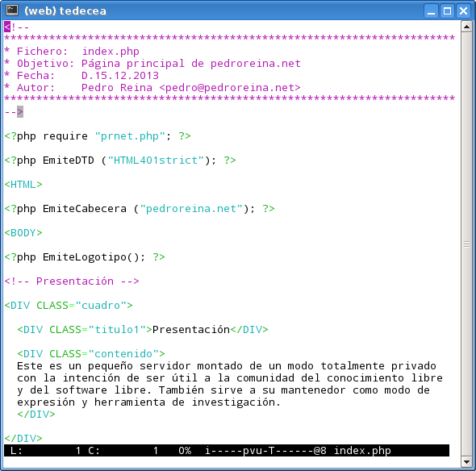Click the vertical scrollbar grip handle
The width and height of the screenshot is (476, 471).
(466, 244)
